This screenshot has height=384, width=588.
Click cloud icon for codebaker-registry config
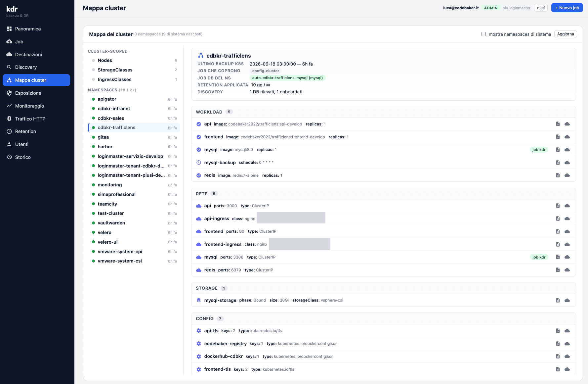tap(567, 344)
